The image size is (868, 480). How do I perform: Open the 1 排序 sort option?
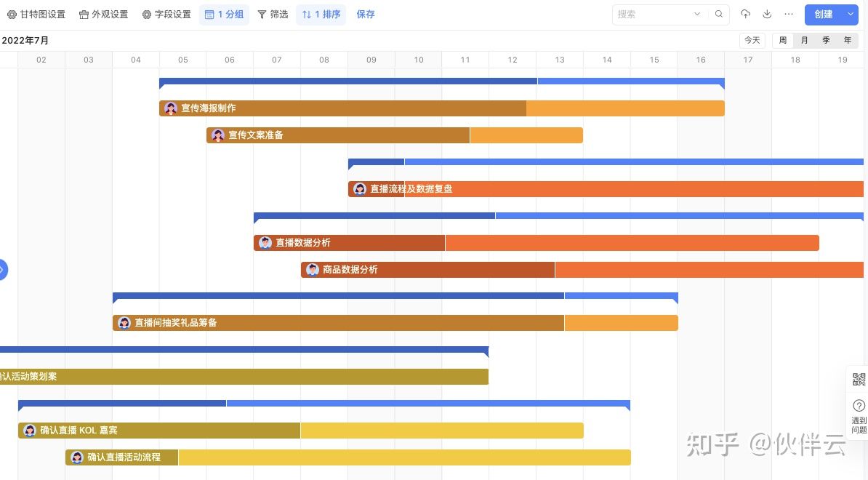pyautogui.click(x=321, y=15)
